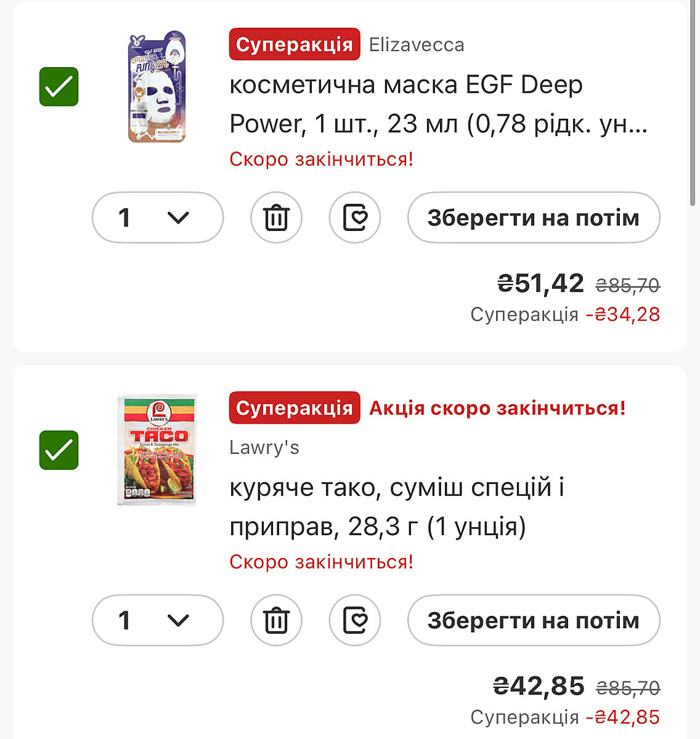Save Elizavecca mask for later
700x739 pixels.
[533, 217]
